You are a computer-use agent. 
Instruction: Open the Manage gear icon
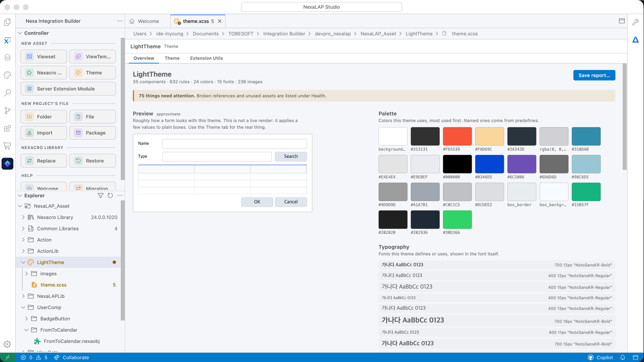point(7,344)
